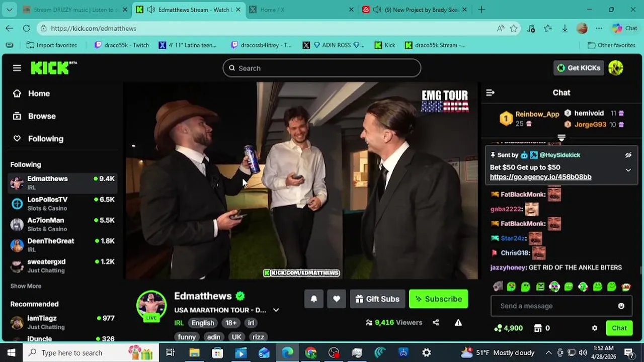Add page to favorites star

point(514,28)
